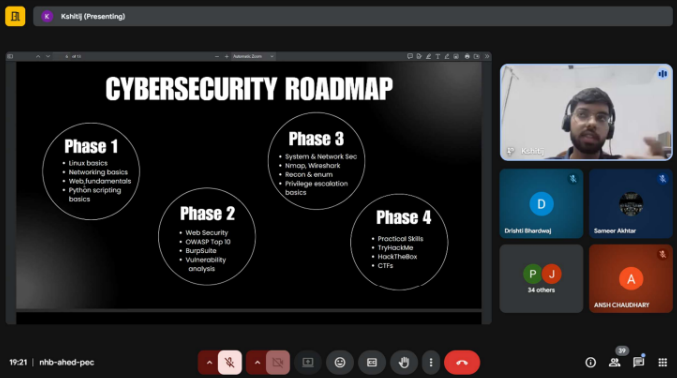Click the PDF page number field
677x378 pixels.
(62, 56)
